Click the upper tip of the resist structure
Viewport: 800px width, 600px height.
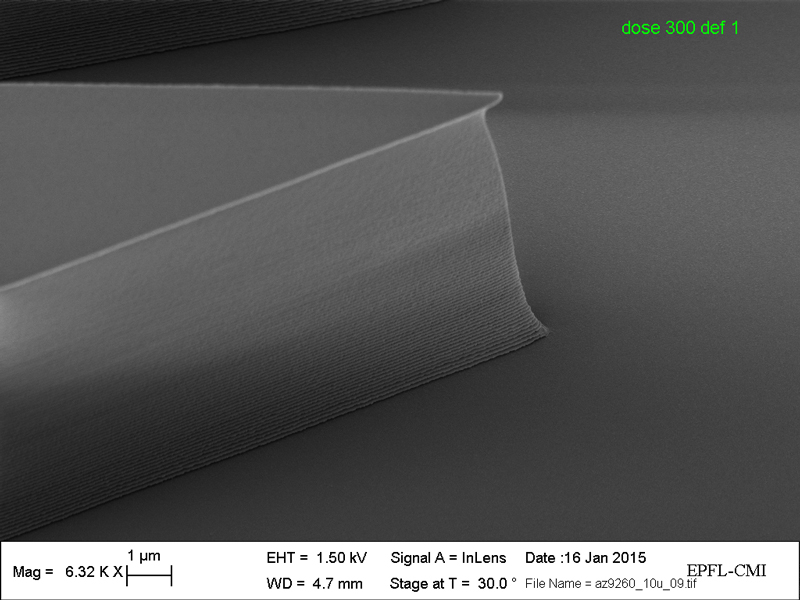496,98
